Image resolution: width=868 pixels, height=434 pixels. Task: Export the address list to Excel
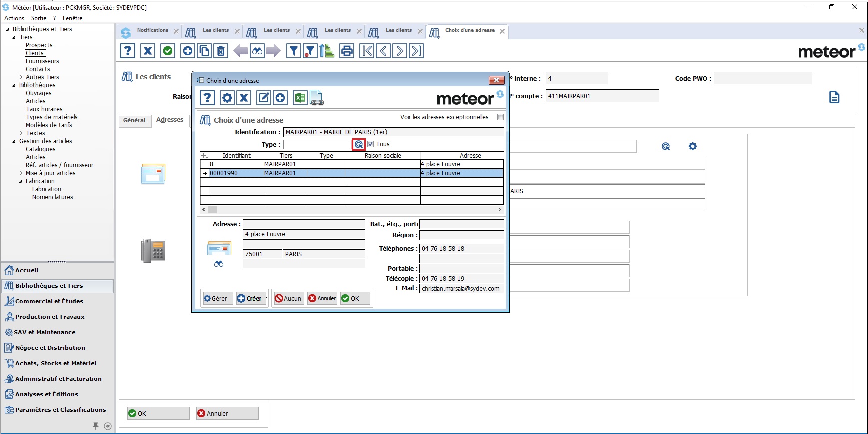point(300,98)
